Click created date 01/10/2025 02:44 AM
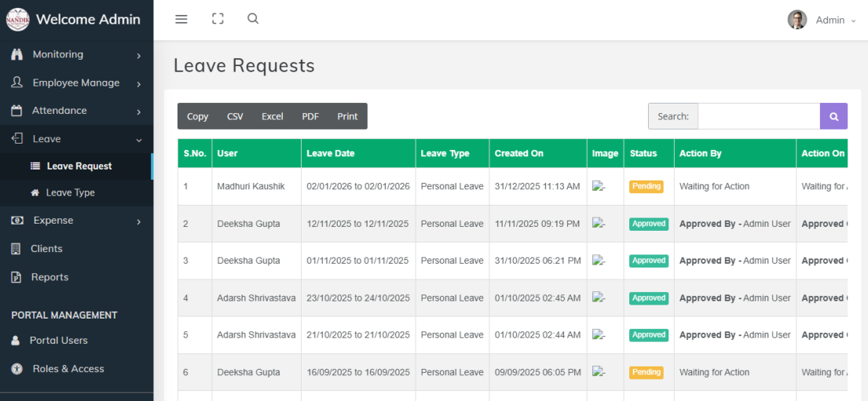 click(x=538, y=334)
